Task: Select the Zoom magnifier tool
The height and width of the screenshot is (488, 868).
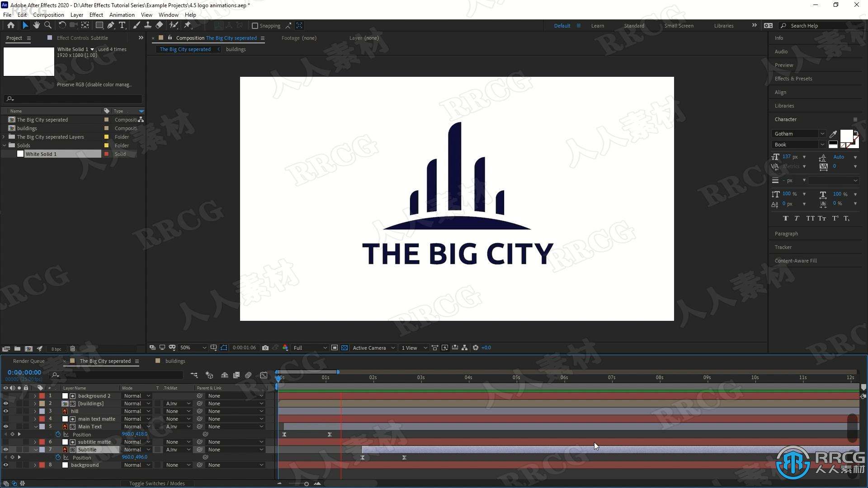Action: (x=47, y=25)
